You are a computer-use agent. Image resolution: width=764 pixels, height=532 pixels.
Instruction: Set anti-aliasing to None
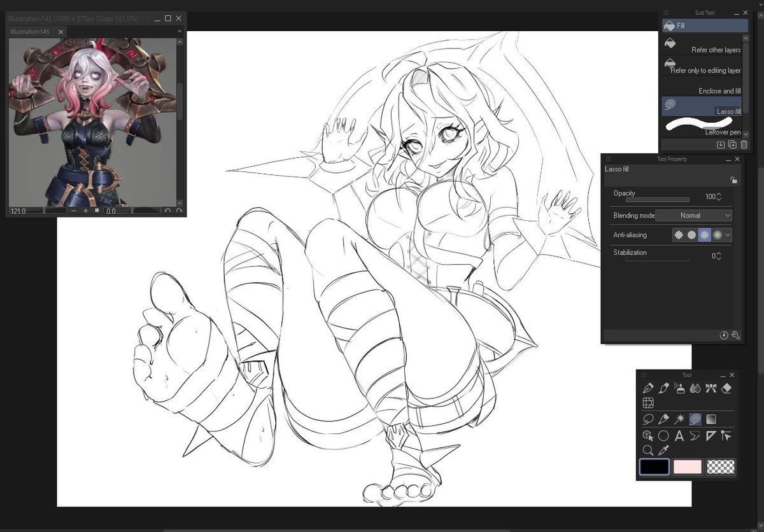[679, 235]
